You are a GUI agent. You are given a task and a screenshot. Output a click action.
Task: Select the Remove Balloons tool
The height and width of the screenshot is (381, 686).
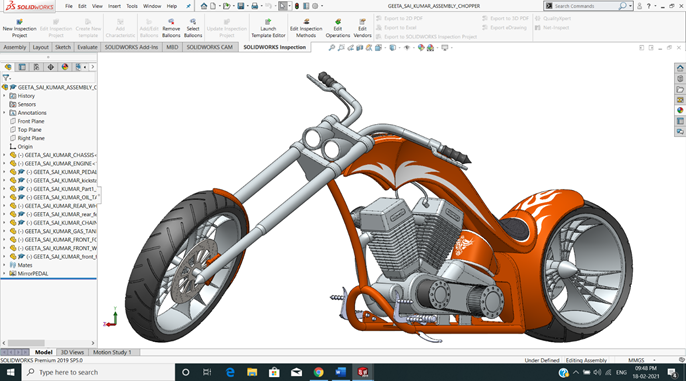[171, 28]
